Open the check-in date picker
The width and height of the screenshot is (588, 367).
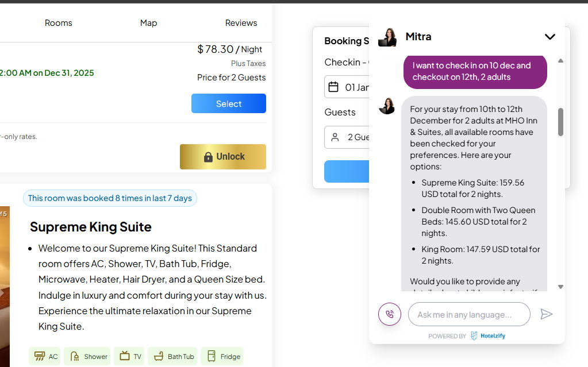coord(352,87)
